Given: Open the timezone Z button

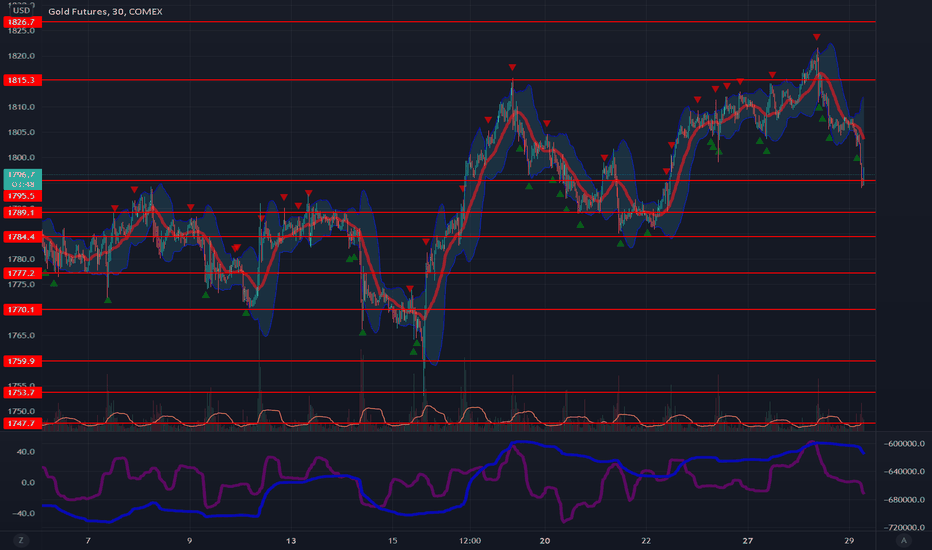Looking at the screenshot, I should tap(21, 540).
